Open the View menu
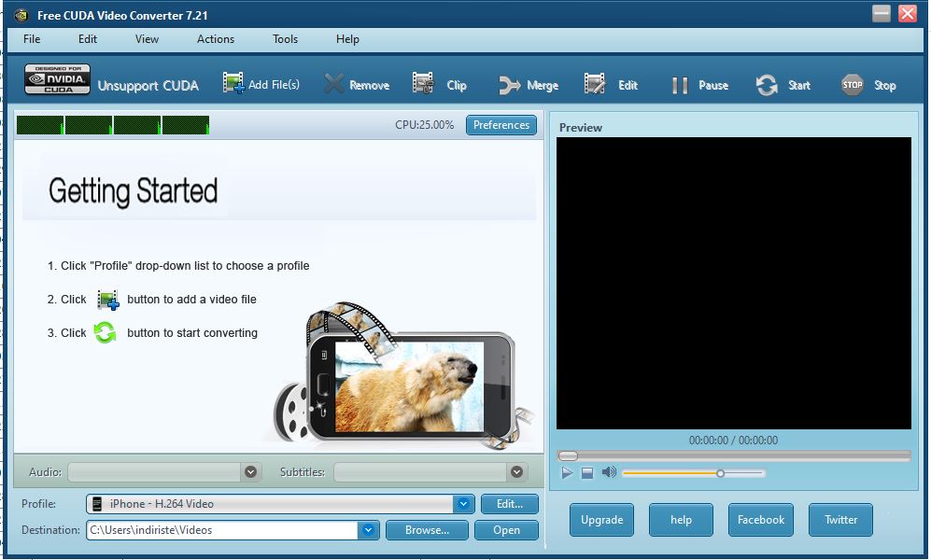931x560 pixels. click(x=147, y=39)
